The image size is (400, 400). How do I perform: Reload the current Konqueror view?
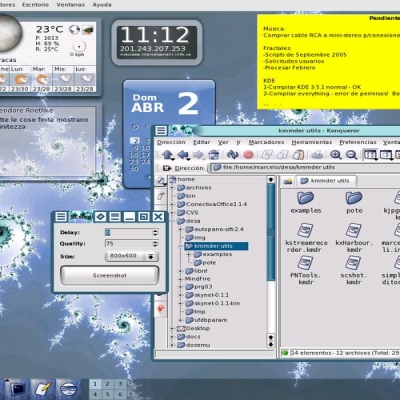[233, 155]
